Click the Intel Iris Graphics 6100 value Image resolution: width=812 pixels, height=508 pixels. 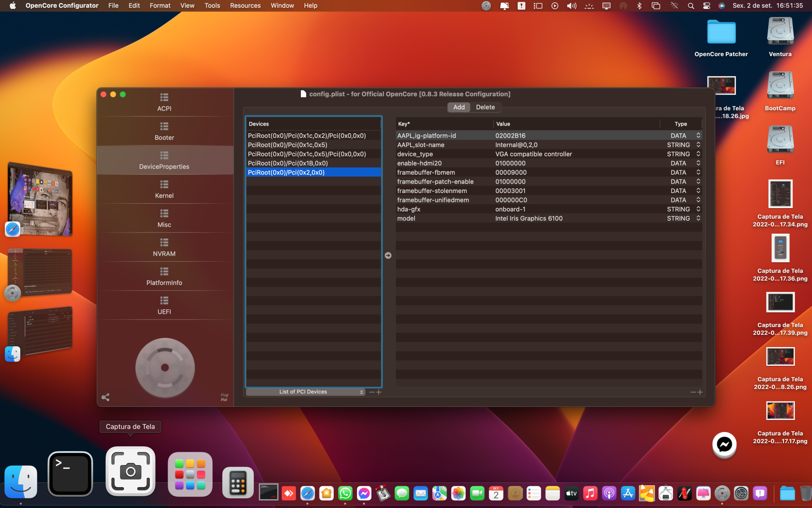tap(529, 218)
